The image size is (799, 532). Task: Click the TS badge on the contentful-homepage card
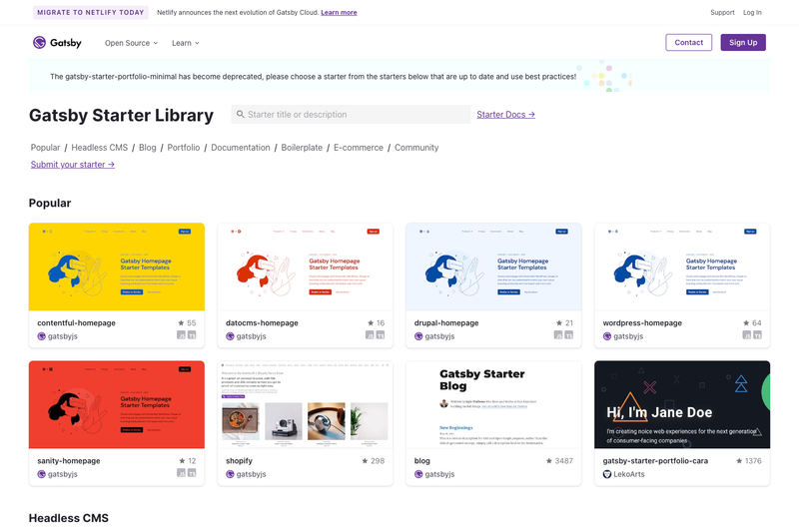coord(192,335)
